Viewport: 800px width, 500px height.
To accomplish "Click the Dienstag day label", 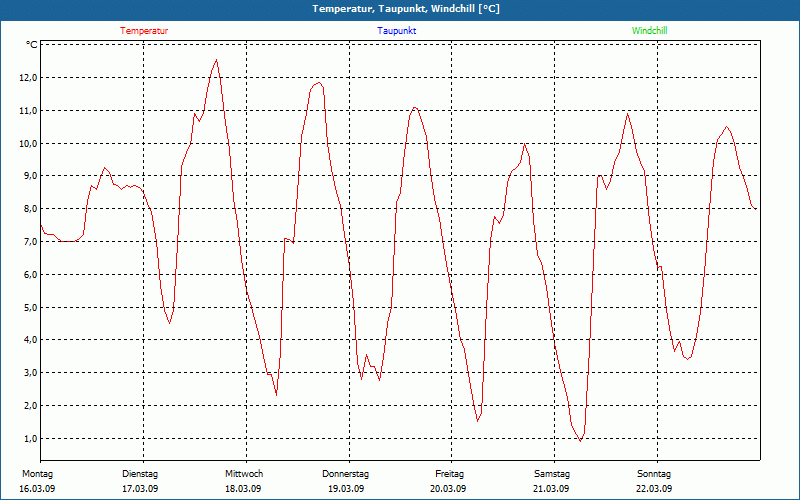I will pyautogui.click(x=140, y=474).
